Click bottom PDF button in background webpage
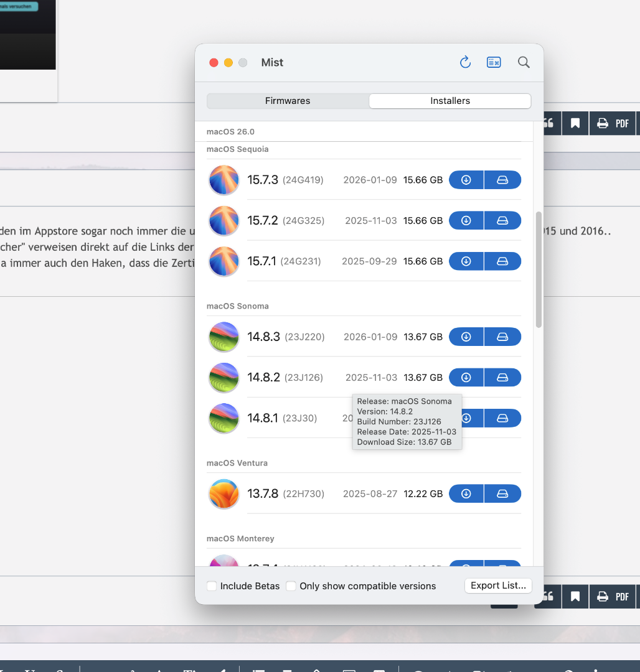 622,597
